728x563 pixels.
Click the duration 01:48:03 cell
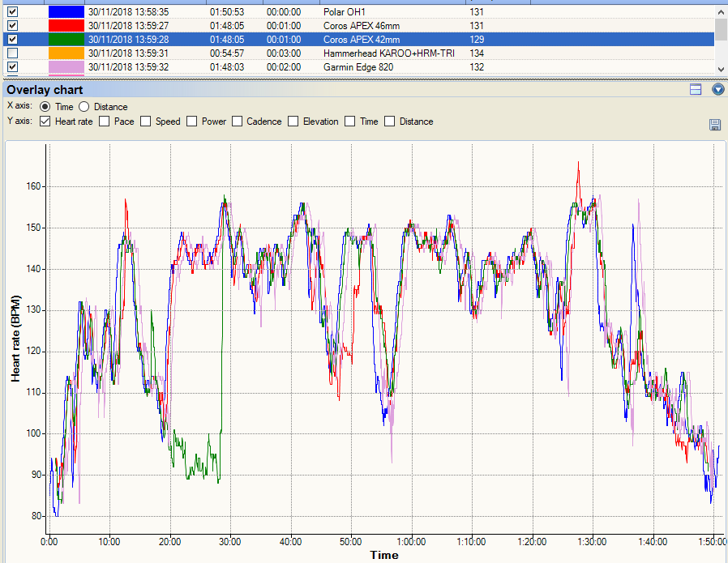tap(226, 66)
